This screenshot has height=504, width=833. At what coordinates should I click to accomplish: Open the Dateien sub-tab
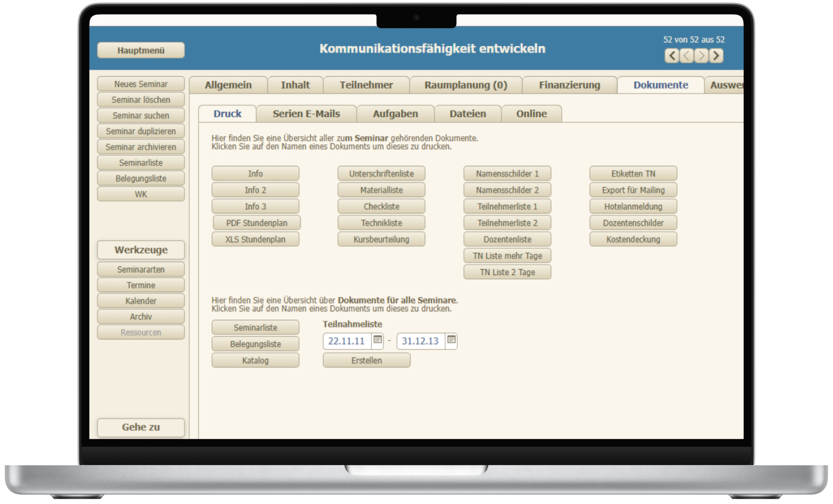pyautogui.click(x=468, y=114)
